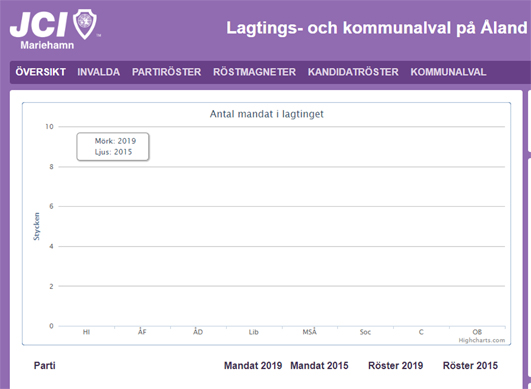Select the ÅF party axis label
Image resolution: width=531 pixels, height=389 pixels.
[142, 332]
